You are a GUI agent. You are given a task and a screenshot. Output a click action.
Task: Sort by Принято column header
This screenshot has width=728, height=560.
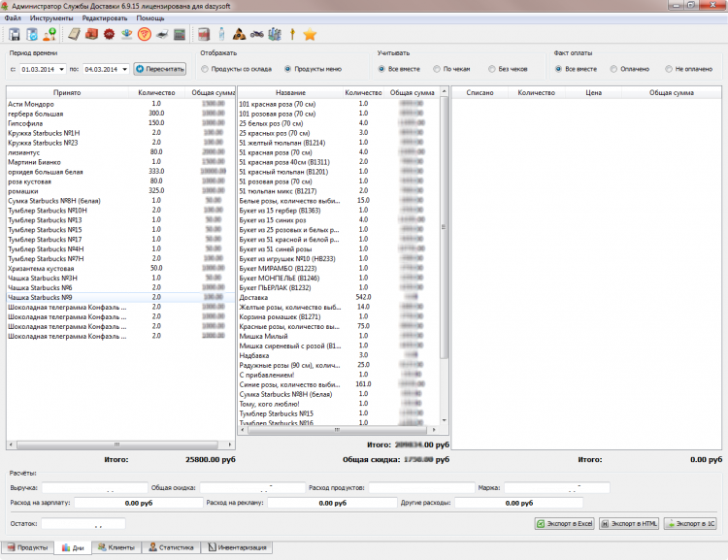67,92
